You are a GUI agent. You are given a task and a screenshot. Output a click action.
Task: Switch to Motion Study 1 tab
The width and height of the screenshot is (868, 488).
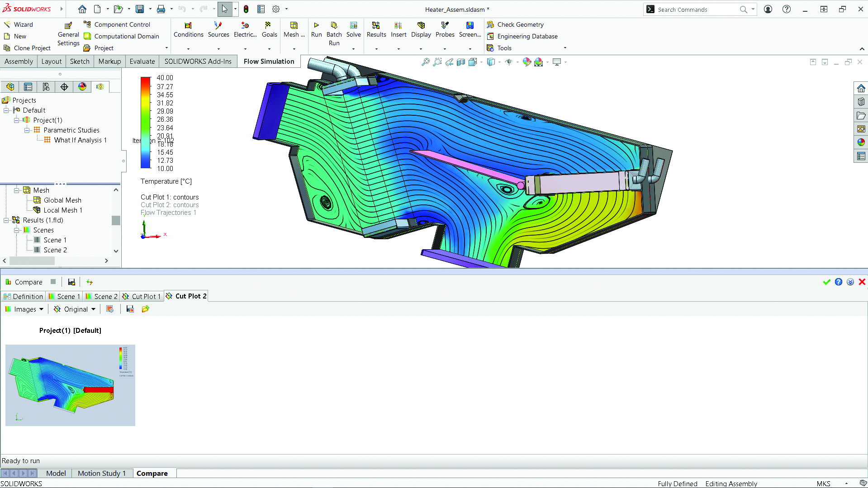[101, 474]
